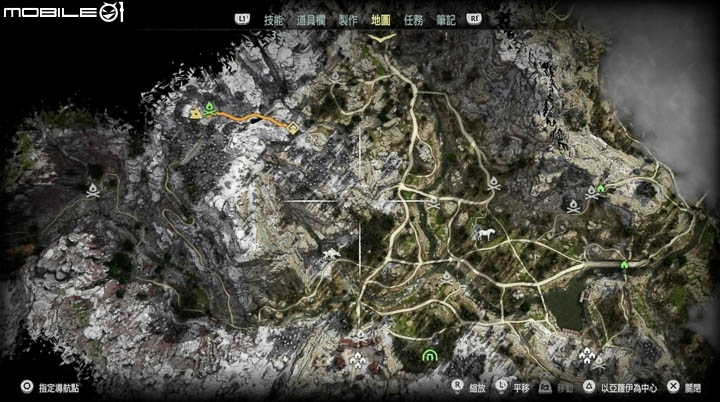Select the lone campfire at the far west
Screen dimensions: 720x402
[x=93, y=191]
